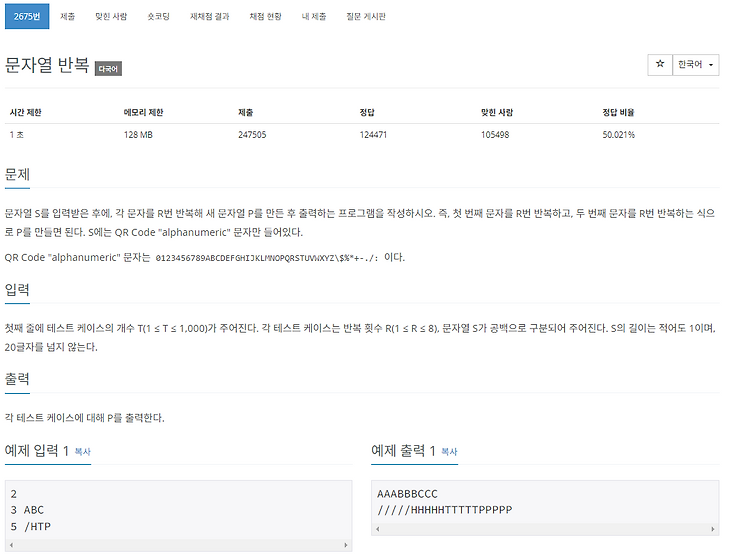Go to the 제출 tab
Screen dimensions: 750x558
(67, 16)
